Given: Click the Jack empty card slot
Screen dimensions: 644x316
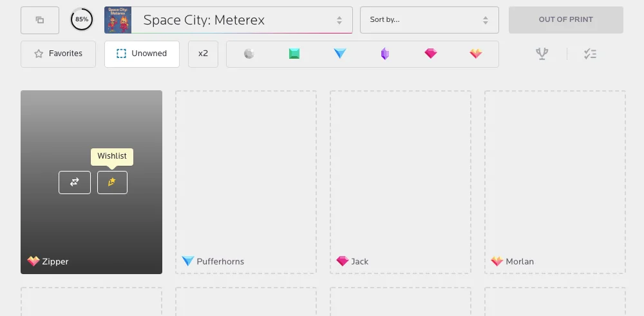Looking at the screenshot, I should (401, 182).
